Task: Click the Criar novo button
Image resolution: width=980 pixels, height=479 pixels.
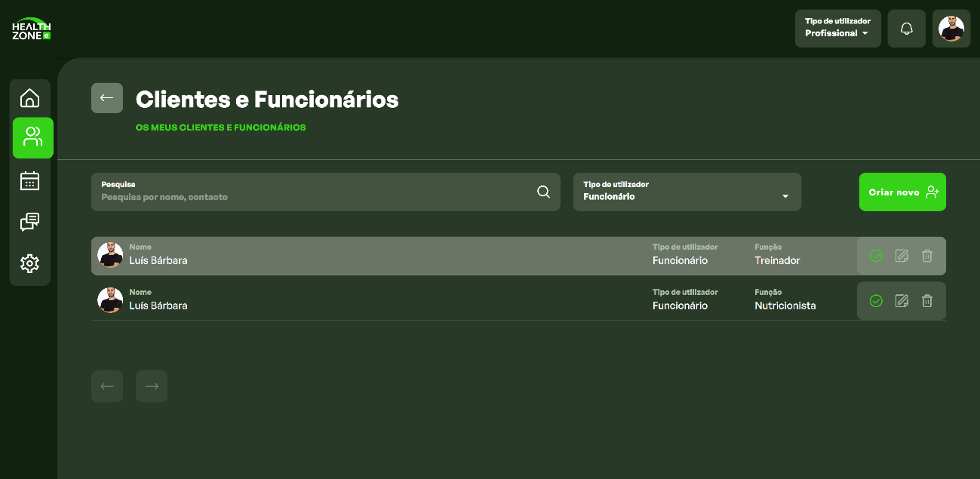Action: pos(902,192)
